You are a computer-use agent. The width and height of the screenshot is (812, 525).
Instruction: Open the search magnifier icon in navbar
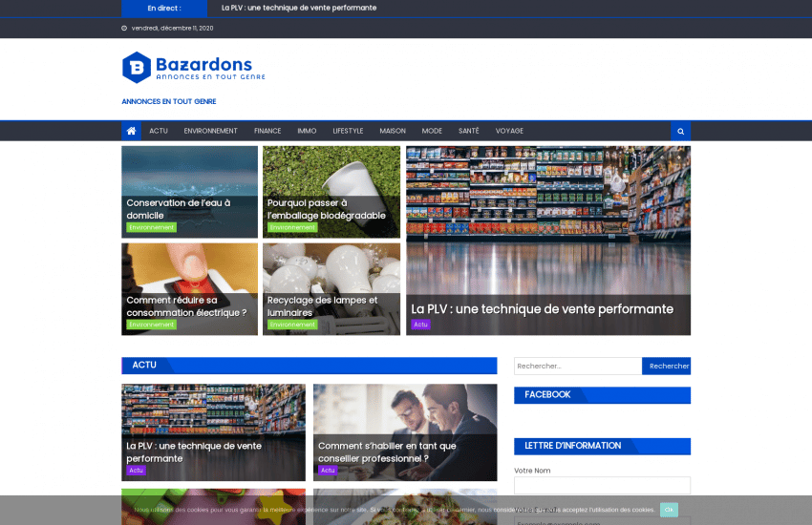pyautogui.click(x=680, y=131)
